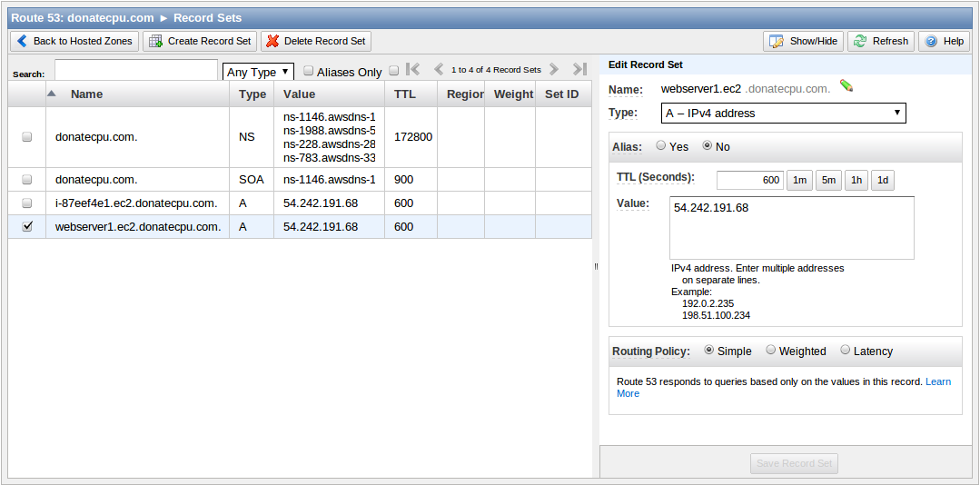Enable the Aliases Only checkbox
The height and width of the screenshot is (485, 980).
click(x=308, y=71)
